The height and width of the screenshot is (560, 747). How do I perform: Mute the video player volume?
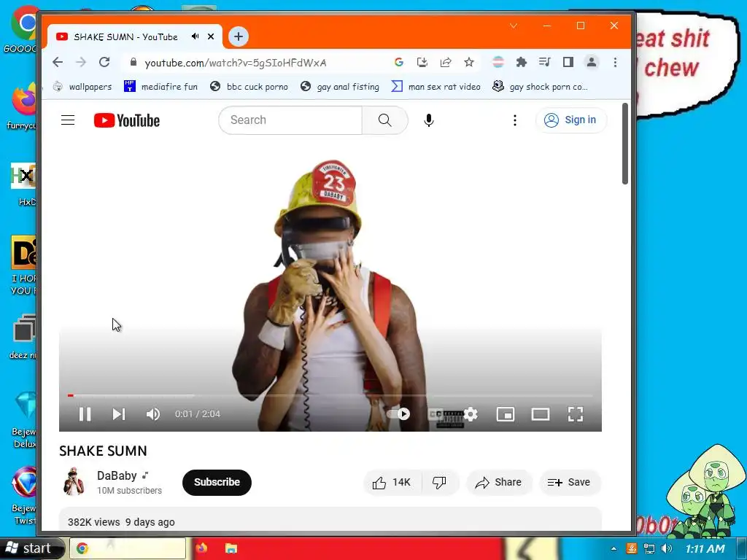[x=153, y=414]
